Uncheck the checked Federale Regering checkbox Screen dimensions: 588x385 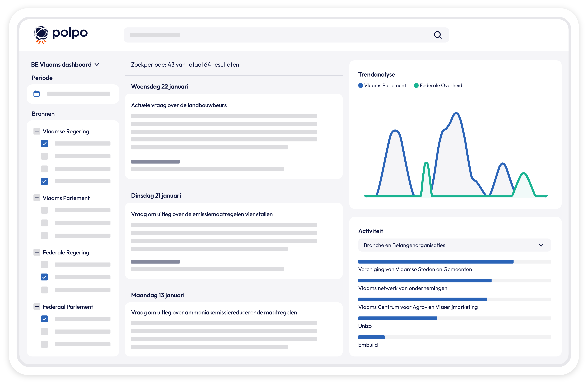[44, 277]
